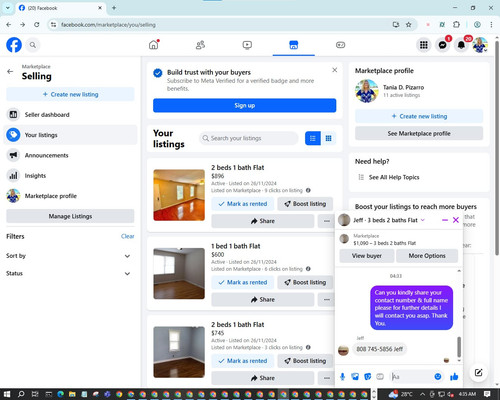Click Create new listing in left sidebar
The height and width of the screenshot is (400, 500).
pyautogui.click(x=70, y=94)
